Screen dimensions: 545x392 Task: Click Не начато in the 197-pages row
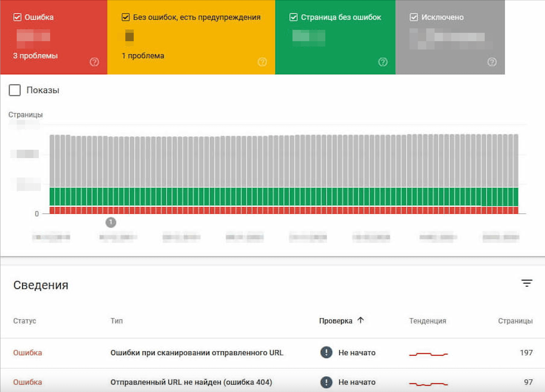[357, 353]
